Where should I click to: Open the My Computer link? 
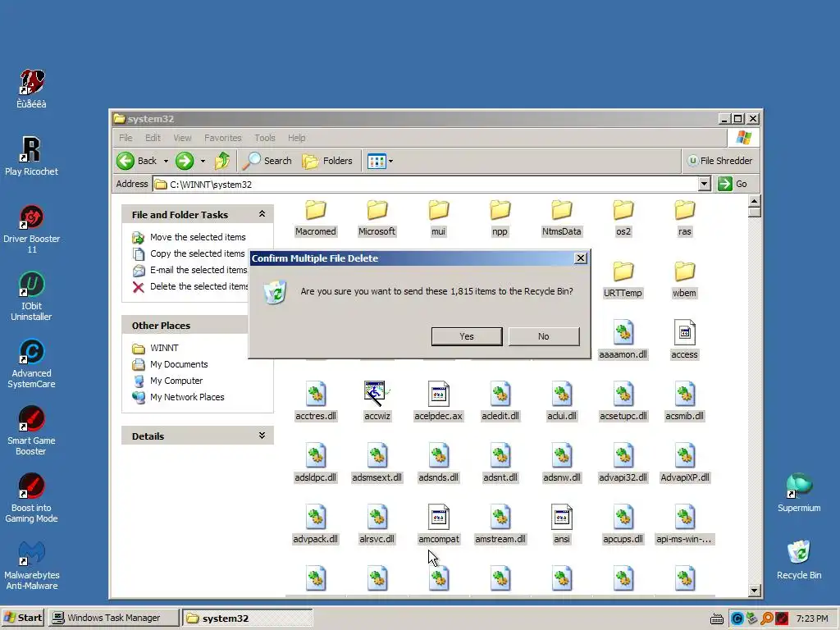click(x=176, y=381)
